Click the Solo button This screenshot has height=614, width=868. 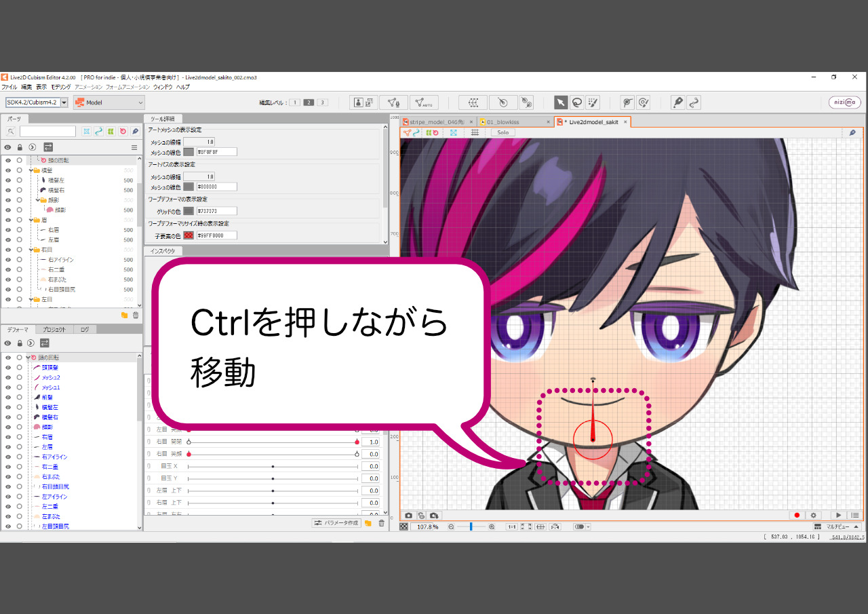[502, 132]
